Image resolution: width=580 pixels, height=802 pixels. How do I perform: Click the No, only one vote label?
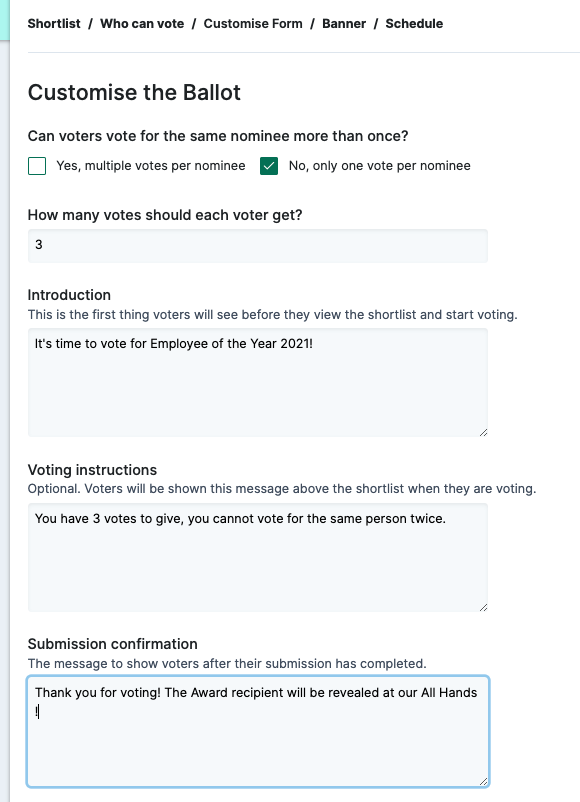pos(380,166)
